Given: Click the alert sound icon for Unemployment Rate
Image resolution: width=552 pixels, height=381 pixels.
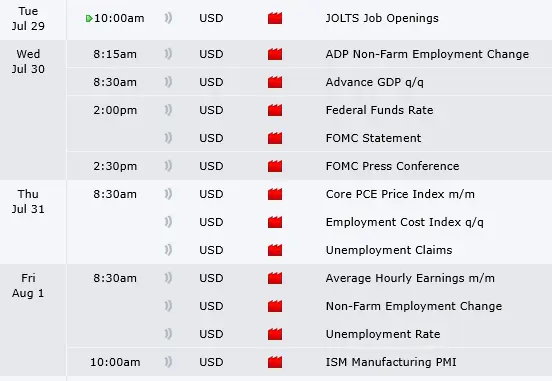Looking at the screenshot, I should click(x=168, y=334).
